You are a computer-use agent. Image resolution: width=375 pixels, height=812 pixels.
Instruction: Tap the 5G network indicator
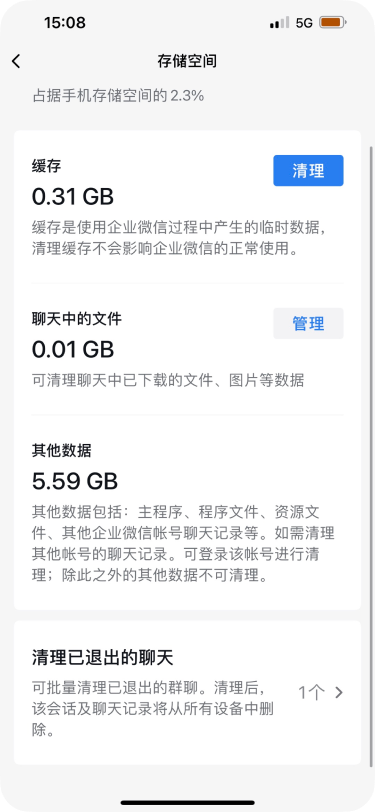coord(305,23)
